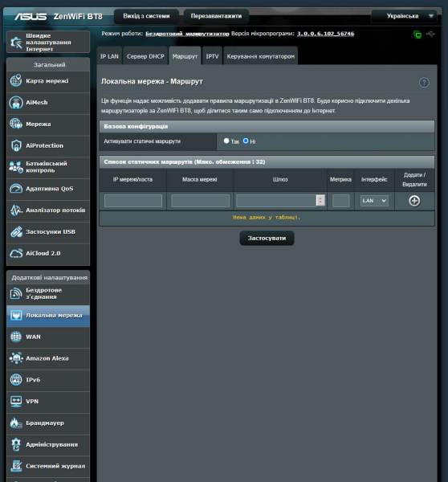Viewport: 448px width, 482px height.
Task: Click the Локальна мережа LAN icon
Action: click(16, 316)
